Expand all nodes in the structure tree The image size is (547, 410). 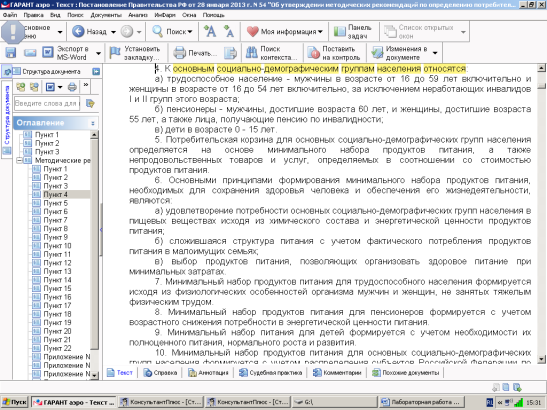pos(21,87)
